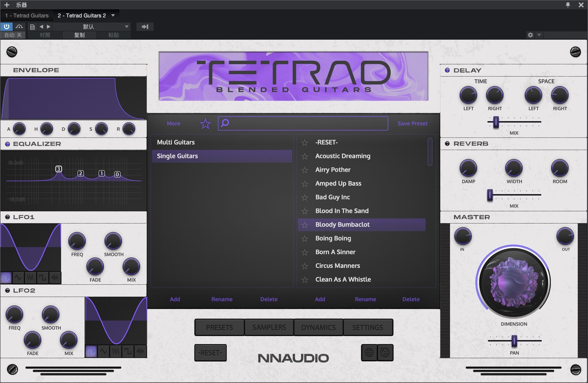Go to previous preset arrow
Viewport: 588px width, 383px height.
(x=41, y=27)
